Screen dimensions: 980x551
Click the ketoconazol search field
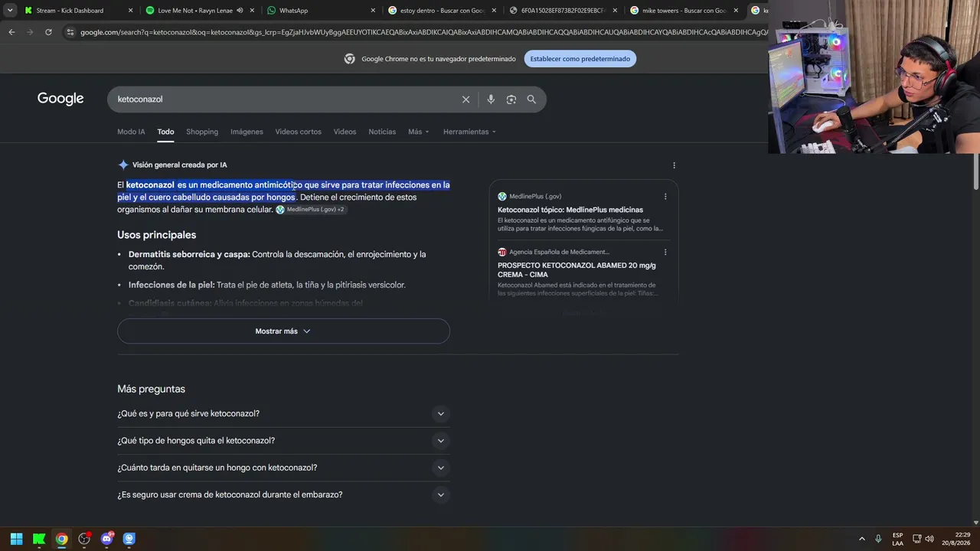pos(283,99)
